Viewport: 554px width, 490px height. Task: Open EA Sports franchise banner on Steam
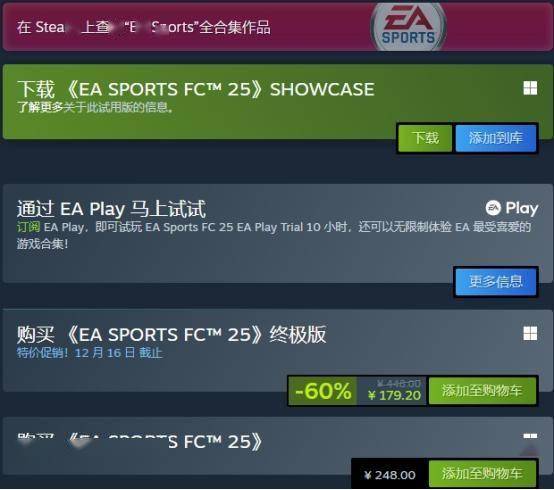pyautogui.click(x=277, y=27)
